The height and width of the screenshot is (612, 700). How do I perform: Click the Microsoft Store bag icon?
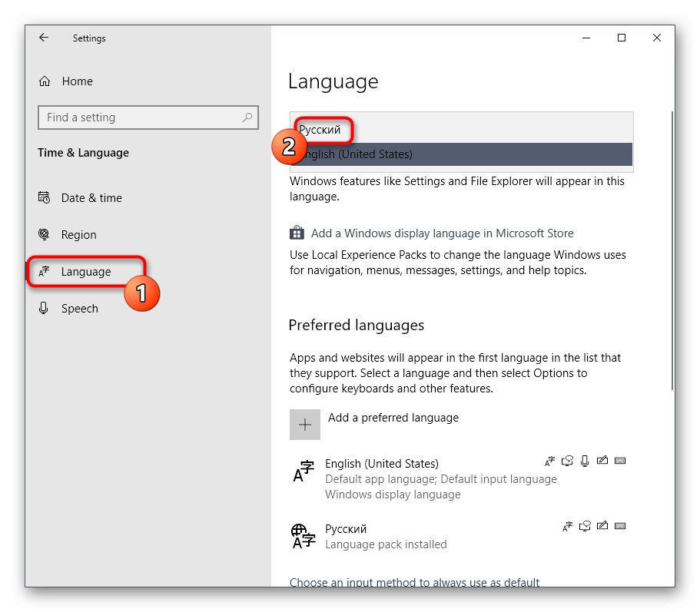297,233
